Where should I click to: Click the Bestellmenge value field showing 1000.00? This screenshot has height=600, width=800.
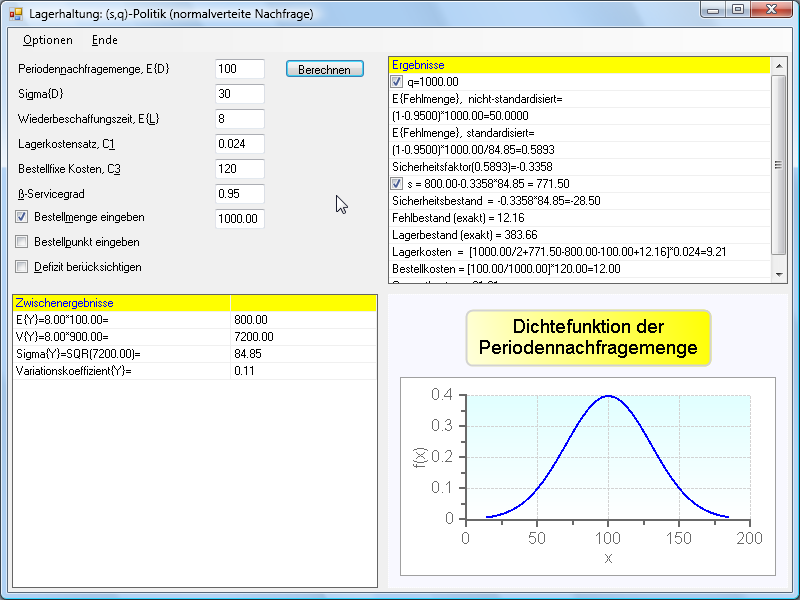(x=239, y=219)
